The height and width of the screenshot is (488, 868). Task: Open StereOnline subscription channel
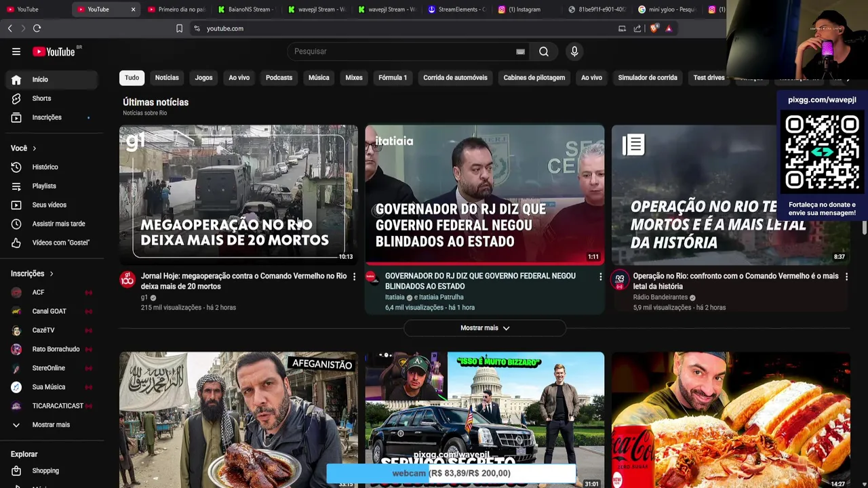coord(52,368)
